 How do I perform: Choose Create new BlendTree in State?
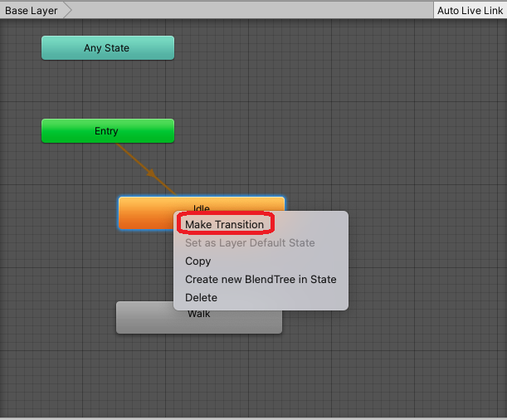click(261, 280)
